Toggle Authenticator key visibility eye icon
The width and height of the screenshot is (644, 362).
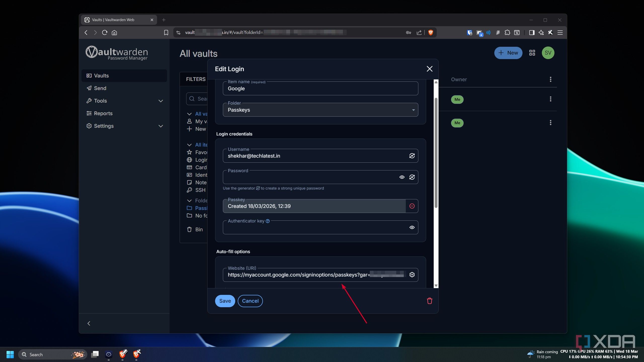[x=412, y=228]
